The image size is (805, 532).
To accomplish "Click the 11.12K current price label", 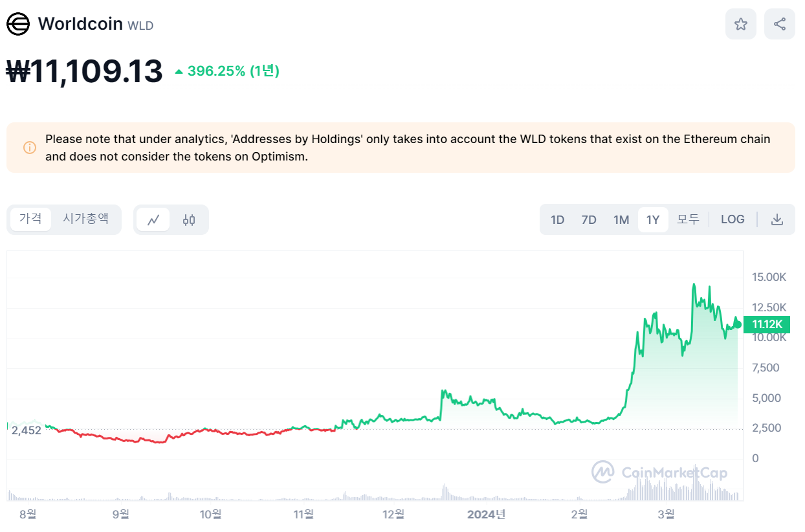I will 767,324.
